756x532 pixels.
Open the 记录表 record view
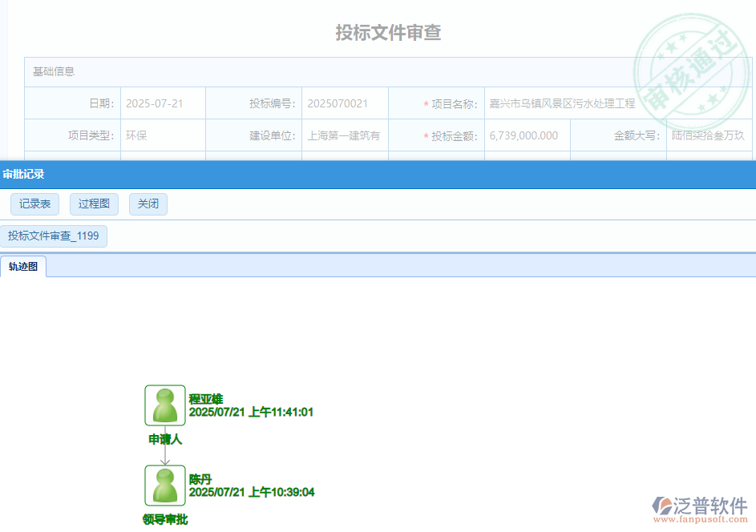tap(34, 204)
